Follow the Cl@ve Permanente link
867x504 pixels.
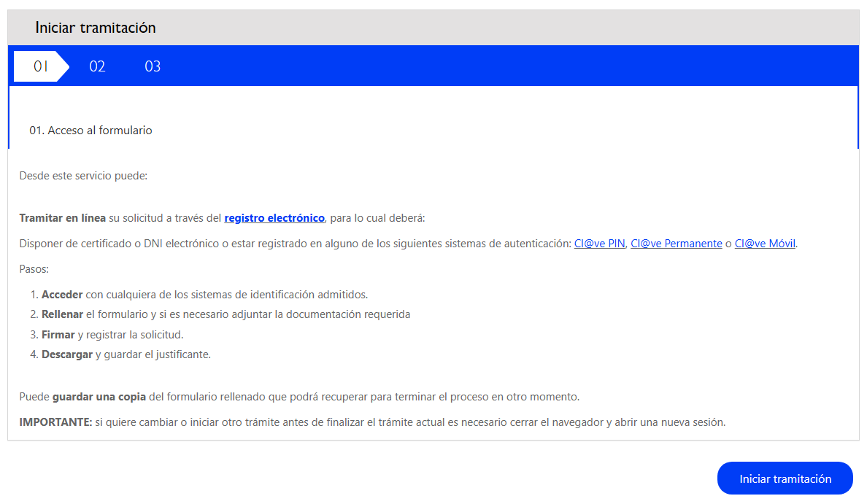pyautogui.click(x=676, y=244)
